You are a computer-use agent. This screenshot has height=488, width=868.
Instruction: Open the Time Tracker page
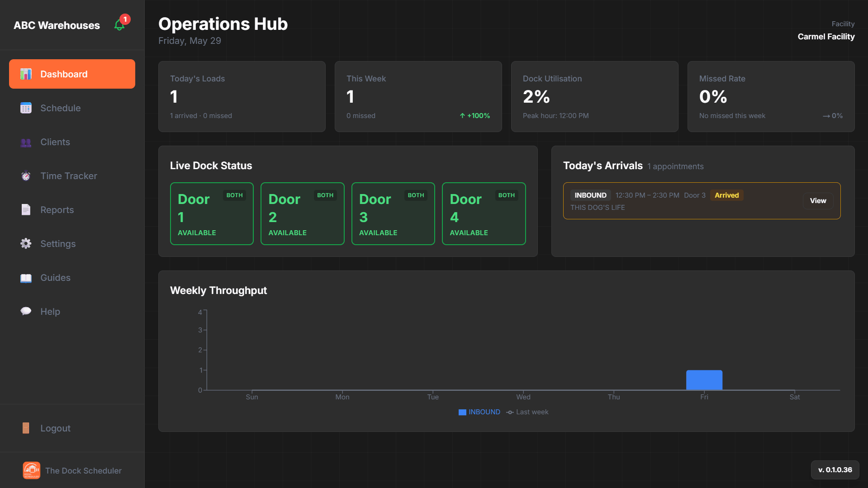(x=72, y=176)
